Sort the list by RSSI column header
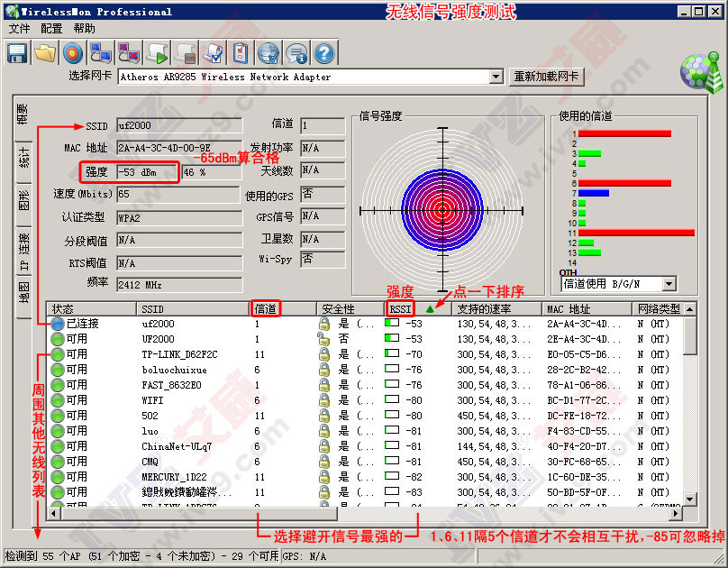Screen dimensions: 728x568 point(399,308)
